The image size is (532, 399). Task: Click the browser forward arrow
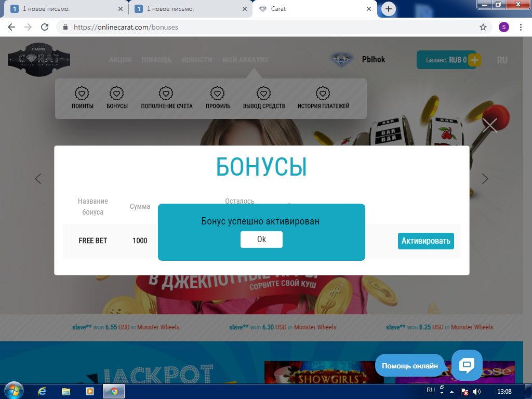28,27
